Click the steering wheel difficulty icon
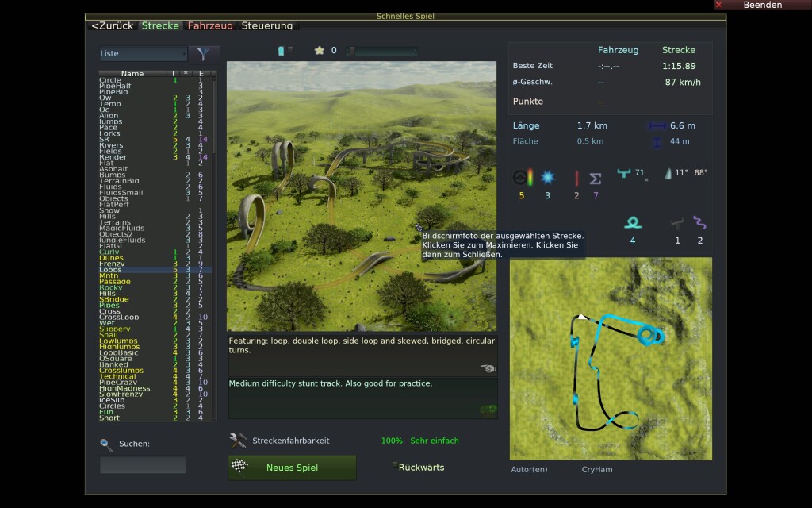The width and height of the screenshot is (812, 508). [521, 178]
